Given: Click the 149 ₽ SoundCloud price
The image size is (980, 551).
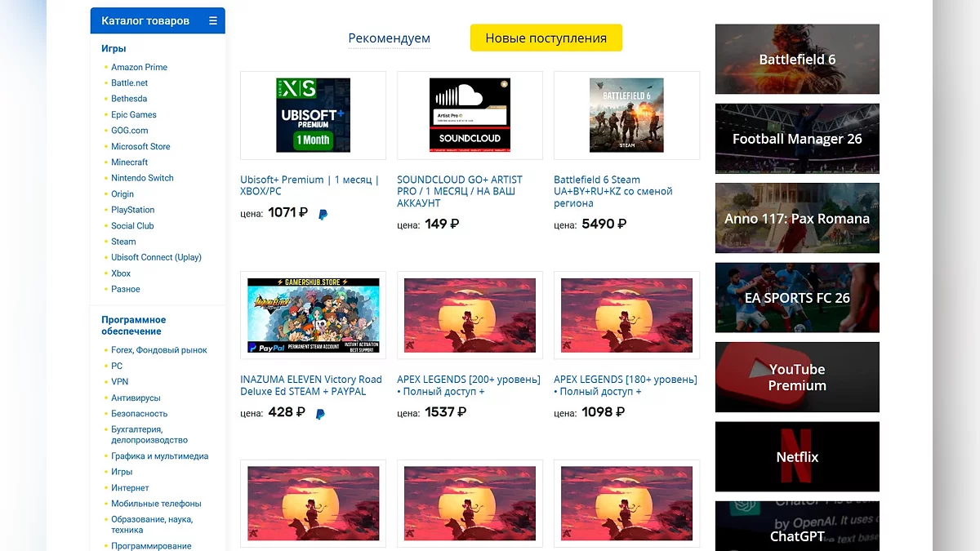Looking at the screenshot, I should click(x=442, y=224).
